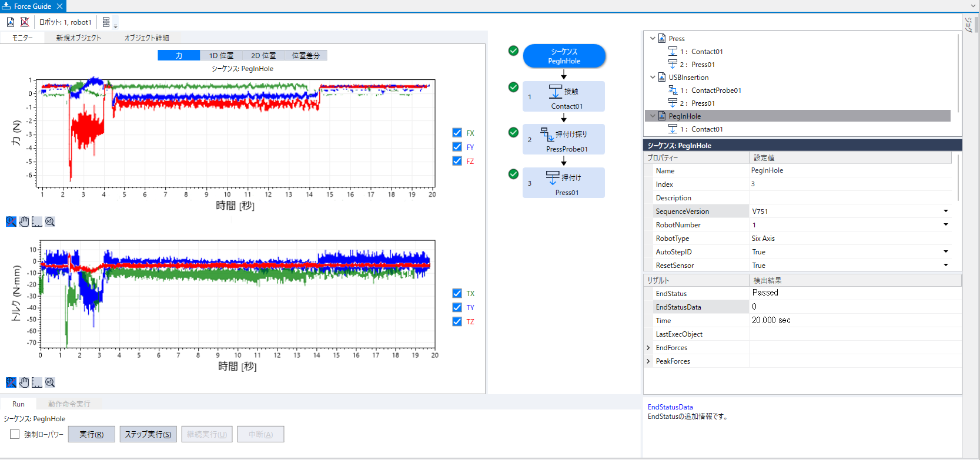Switch to the 2D 位置 graph tab
The width and height of the screenshot is (980, 460).
pyautogui.click(x=263, y=55)
